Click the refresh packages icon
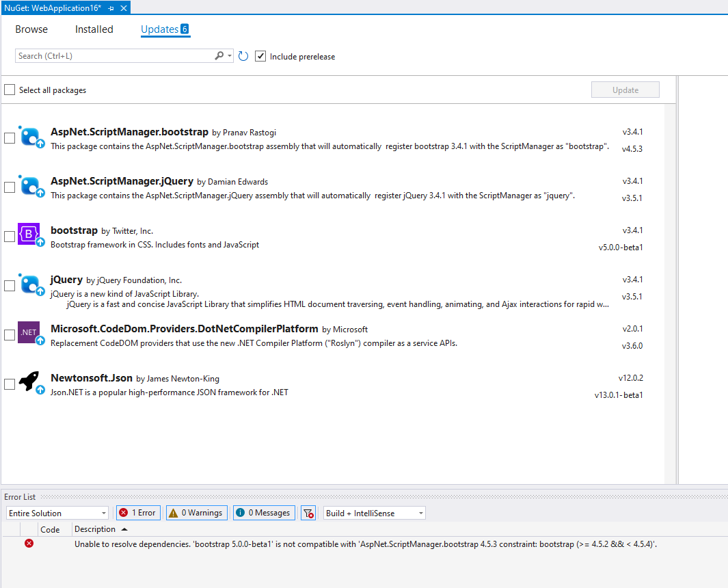The image size is (728, 588). pos(243,56)
